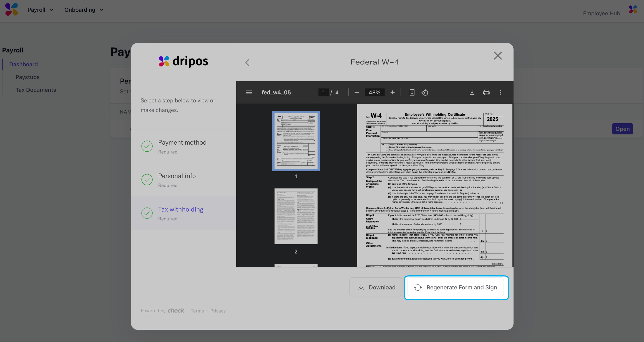The image size is (644, 342).
Task: Check the Single or Married filing separately box
Action: 387,145
